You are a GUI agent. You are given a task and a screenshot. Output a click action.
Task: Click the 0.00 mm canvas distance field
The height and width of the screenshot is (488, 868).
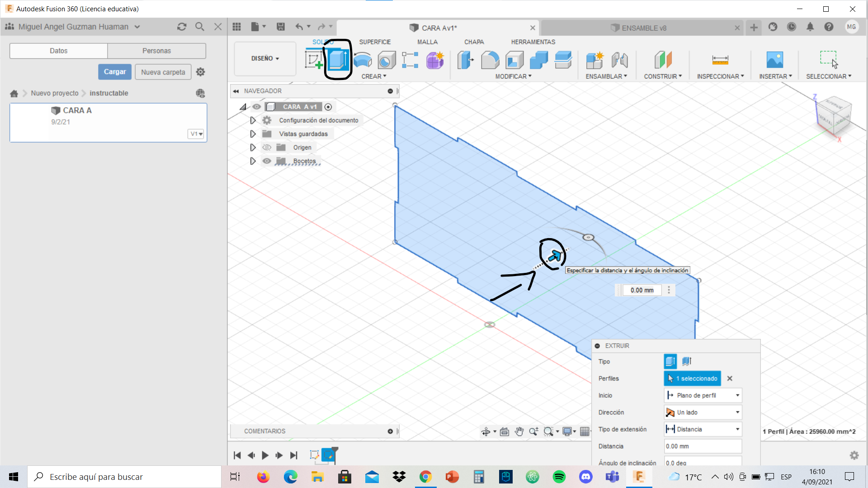click(642, 290)
